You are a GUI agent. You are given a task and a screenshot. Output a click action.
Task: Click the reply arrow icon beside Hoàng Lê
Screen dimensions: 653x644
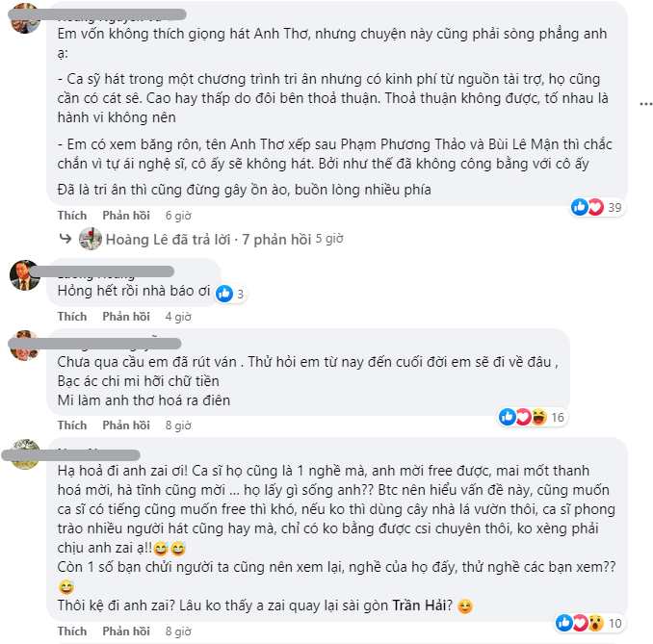tap(65, 238)
